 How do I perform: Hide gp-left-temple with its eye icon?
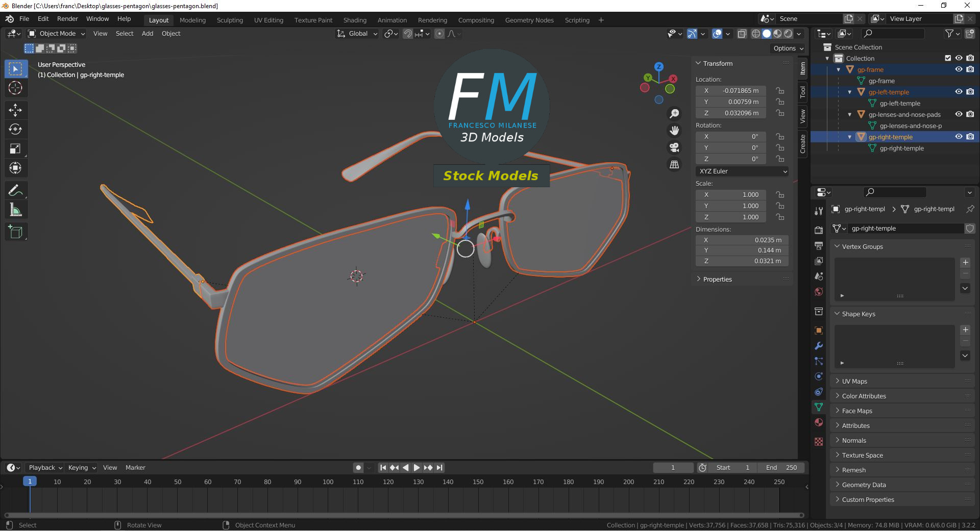pos(959,92)
